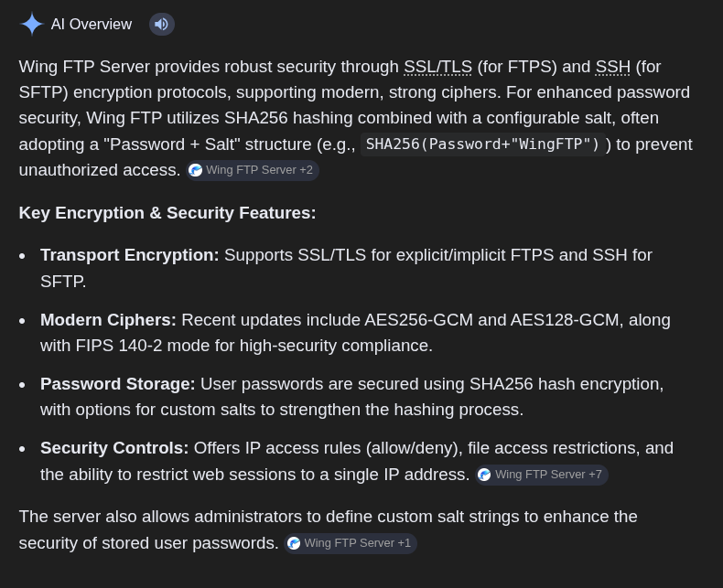The image size is (723, 588).
Task: Click the Wing FTP favicon in the +2 source chip
Action: 196,170
